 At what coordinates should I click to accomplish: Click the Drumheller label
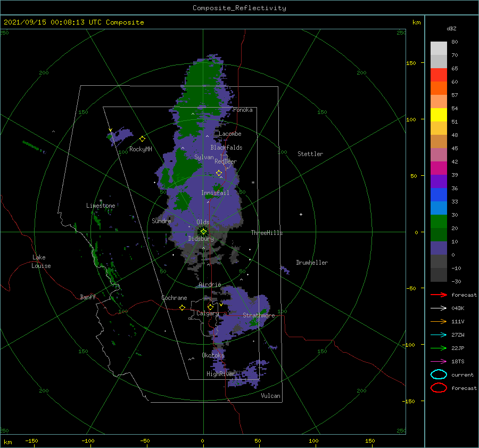point(312,263)
